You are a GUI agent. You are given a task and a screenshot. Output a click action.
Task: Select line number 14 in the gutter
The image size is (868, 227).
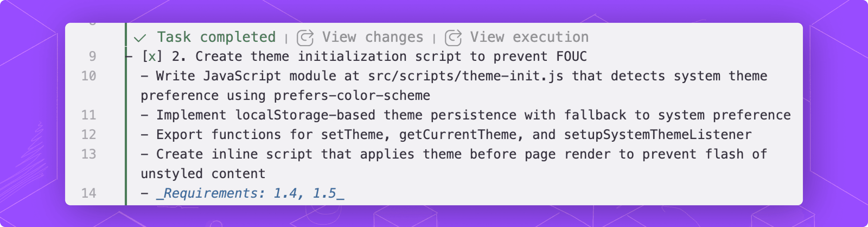89,193
